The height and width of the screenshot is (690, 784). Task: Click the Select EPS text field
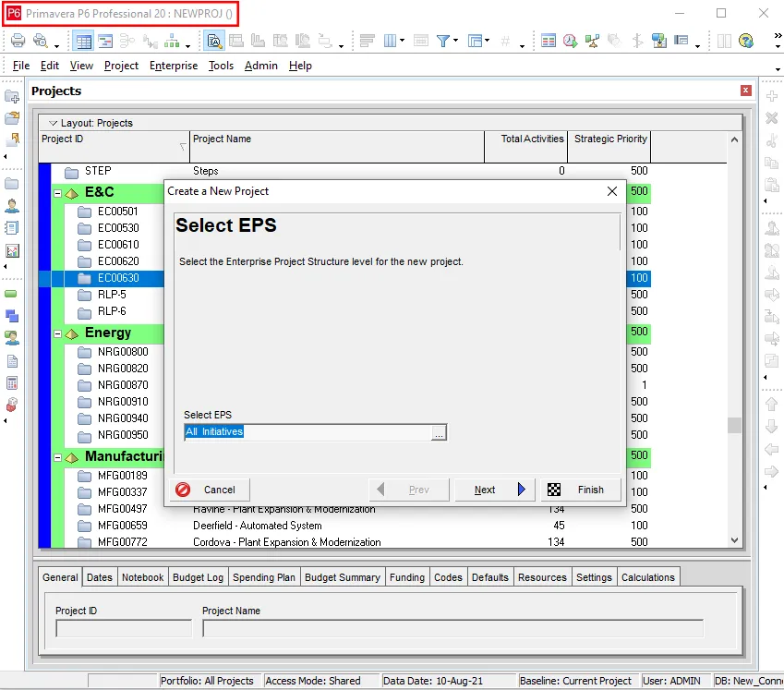pyautogui.click(x=308, y=432)
